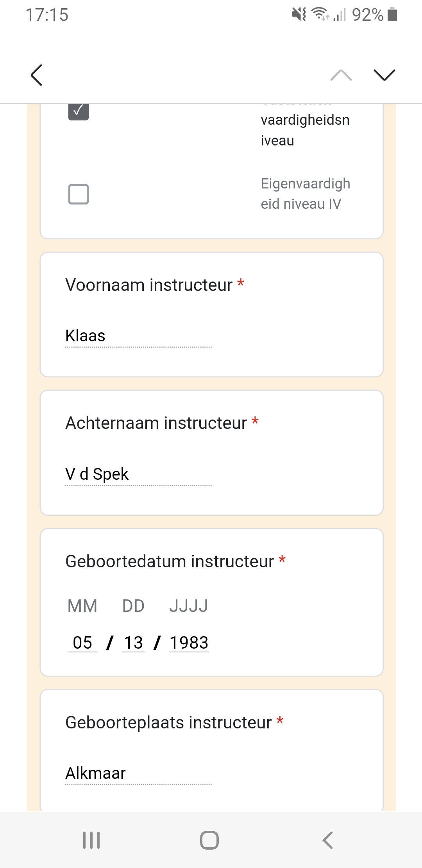Edit the Geboorteplaats instructeur field

(x=138, y=773)
